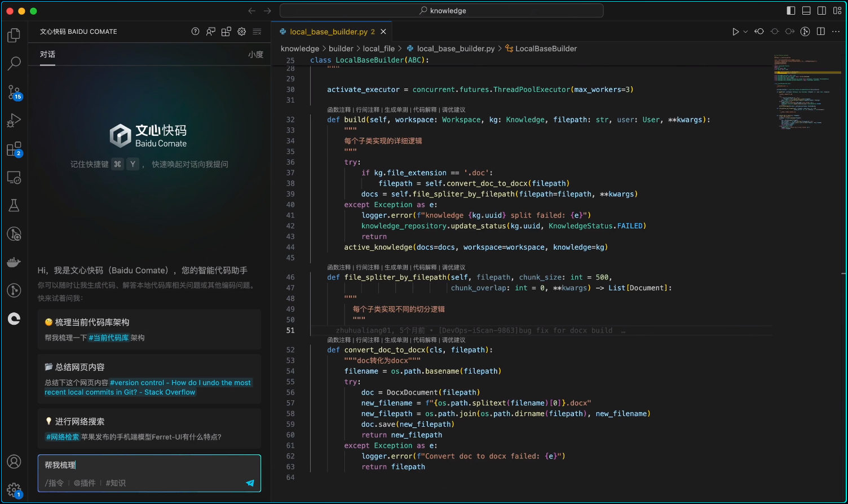Click return new_filepath on line 60
Viewport: 848px width, 504px height.
[401, 435]
